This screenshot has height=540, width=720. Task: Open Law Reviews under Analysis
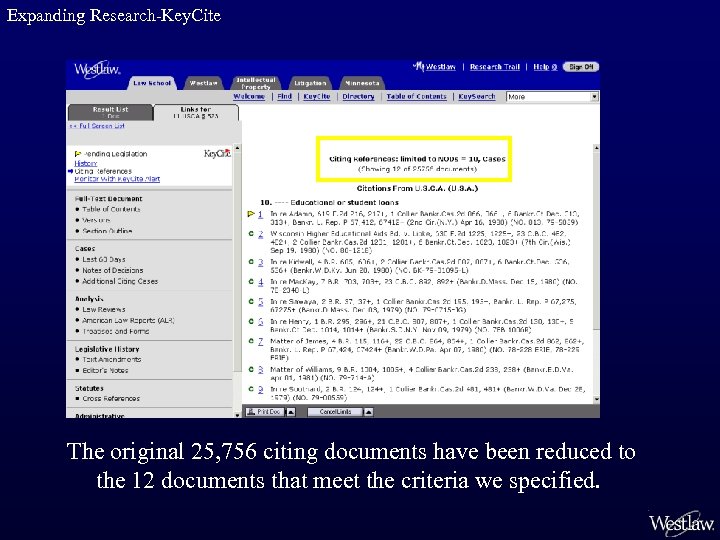[x=104, y=309]
